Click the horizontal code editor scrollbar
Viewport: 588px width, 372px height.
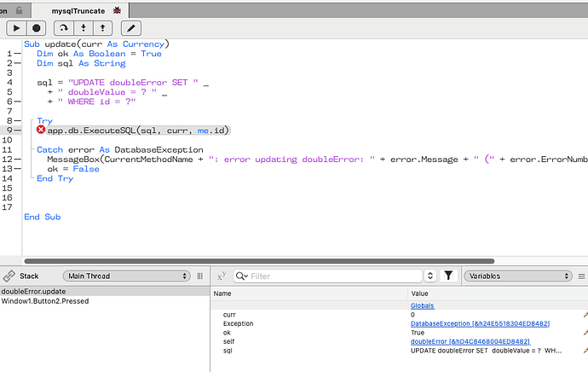(x=259, y=261)
